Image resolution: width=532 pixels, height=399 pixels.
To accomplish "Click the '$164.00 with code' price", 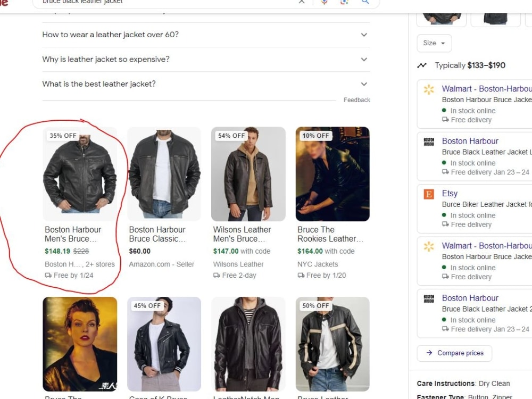I will (326, 251).
